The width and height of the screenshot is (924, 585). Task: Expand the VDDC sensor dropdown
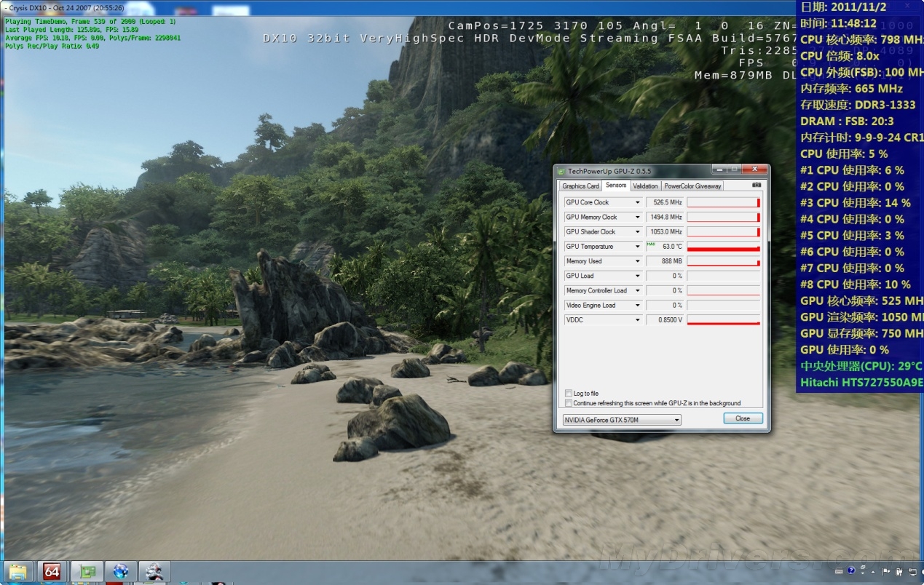pyautogui.click(x=637, y=319)
